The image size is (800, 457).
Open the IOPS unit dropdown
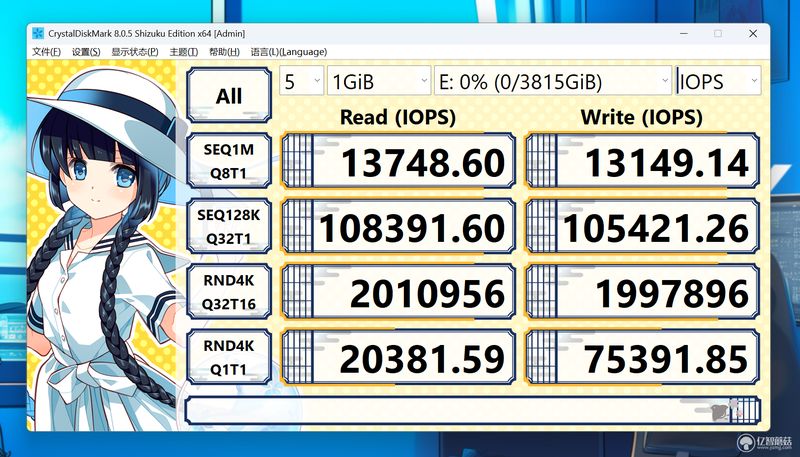coord(718,81)
